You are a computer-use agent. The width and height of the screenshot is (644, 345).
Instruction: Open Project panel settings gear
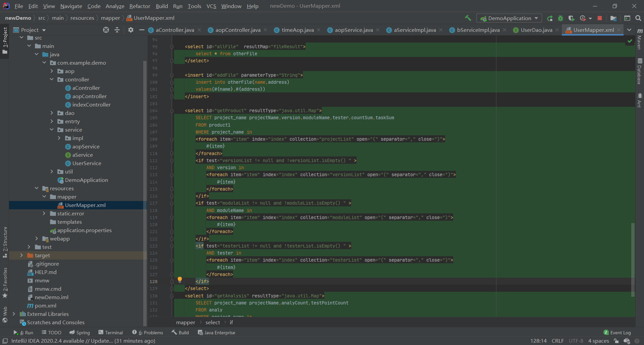pyautogui.click(x=131, y=30)
